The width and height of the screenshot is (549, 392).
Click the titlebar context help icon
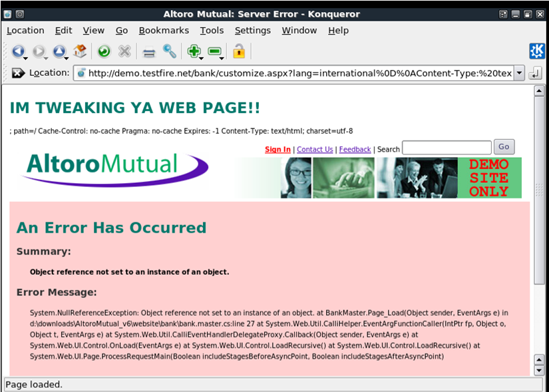coord(503,14)
